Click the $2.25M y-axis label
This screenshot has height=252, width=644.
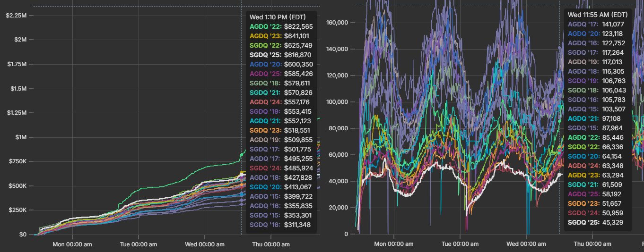(x=16, y=16)
